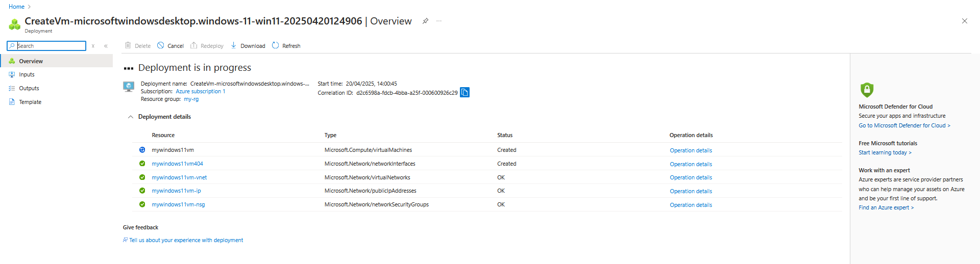Click the Microsoft Defender shield icon
The width and height of the screenshot is (980, 264).
(867, 90)
